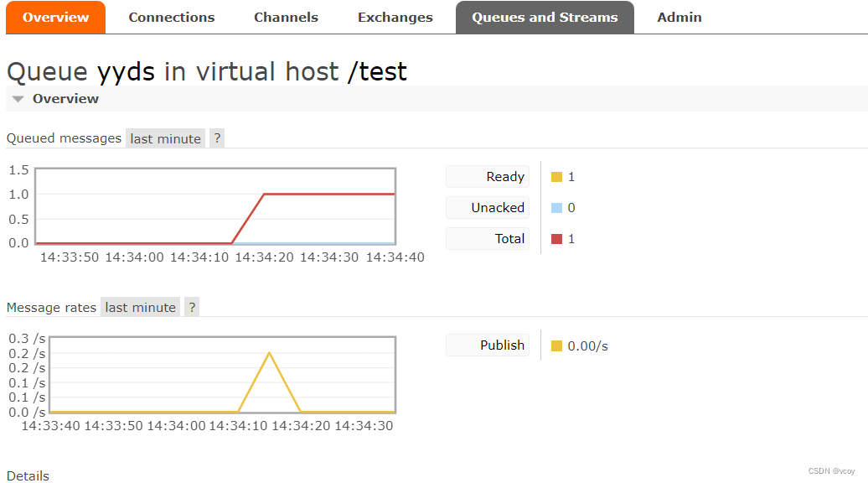This screenshot has height=483, width=868.
Task: Click the yellow Publish color swatch
Action: click(557, 346)
